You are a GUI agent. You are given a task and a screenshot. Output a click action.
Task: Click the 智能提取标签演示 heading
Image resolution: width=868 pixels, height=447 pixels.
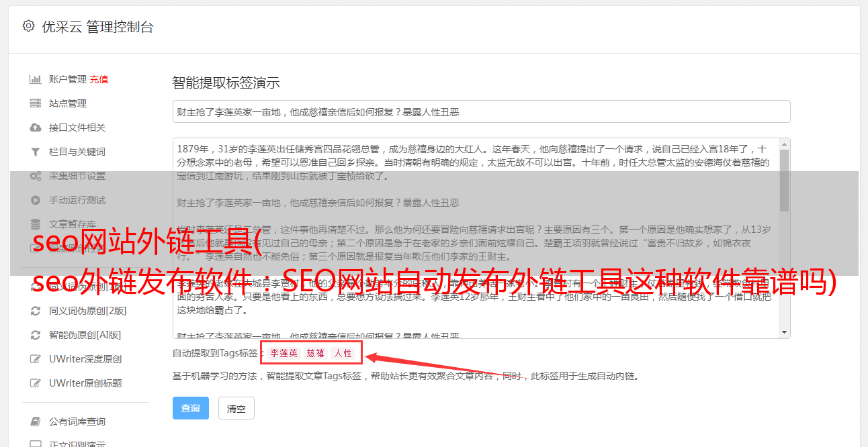point(226,83)
